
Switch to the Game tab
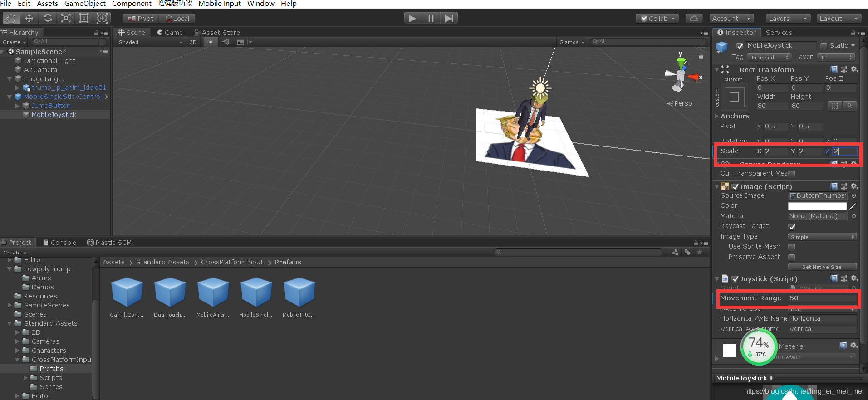(170, 33)
